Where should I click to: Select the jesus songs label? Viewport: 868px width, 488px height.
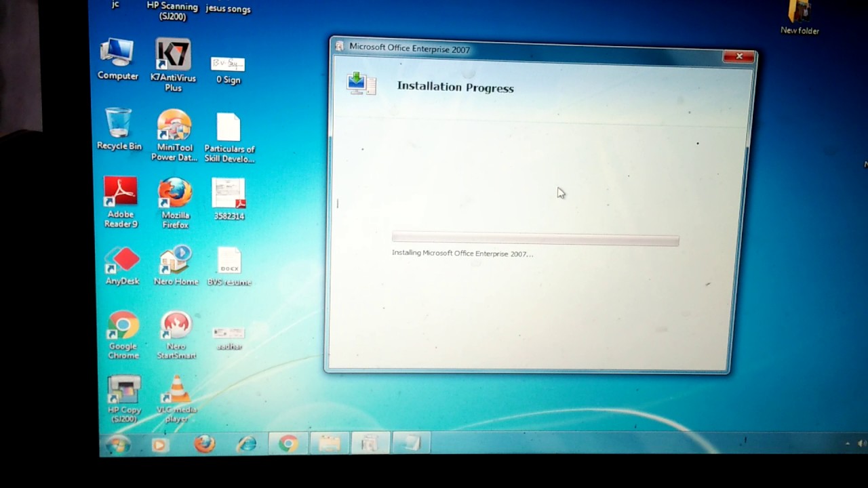tap(229, 9)
